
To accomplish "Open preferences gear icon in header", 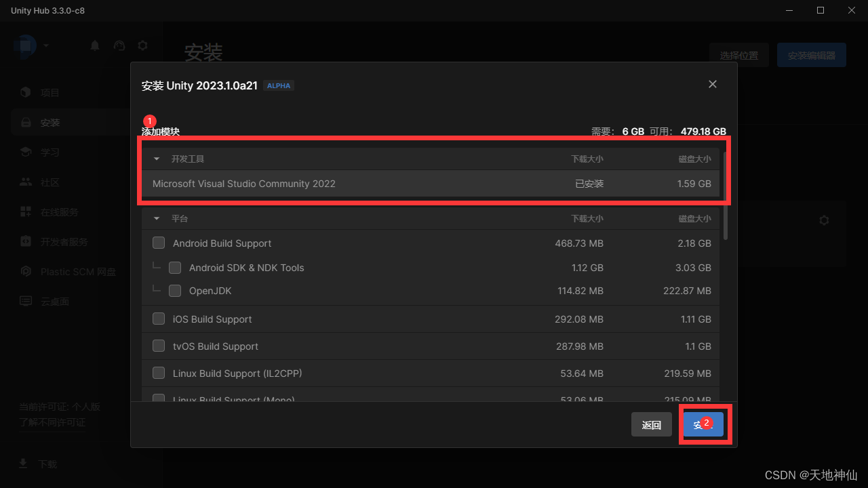I will [142, 45].
